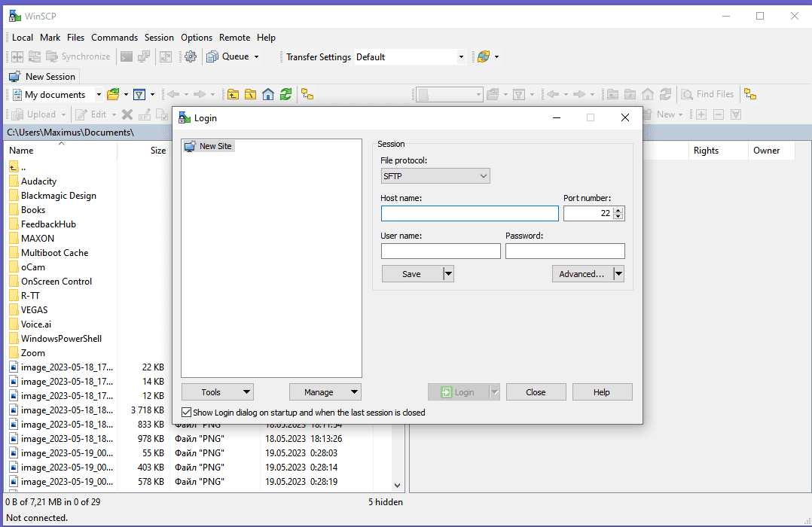The width and height of the screenshot is (812, 527).
Task: Open the Local menu
Action: coord(23,38)
